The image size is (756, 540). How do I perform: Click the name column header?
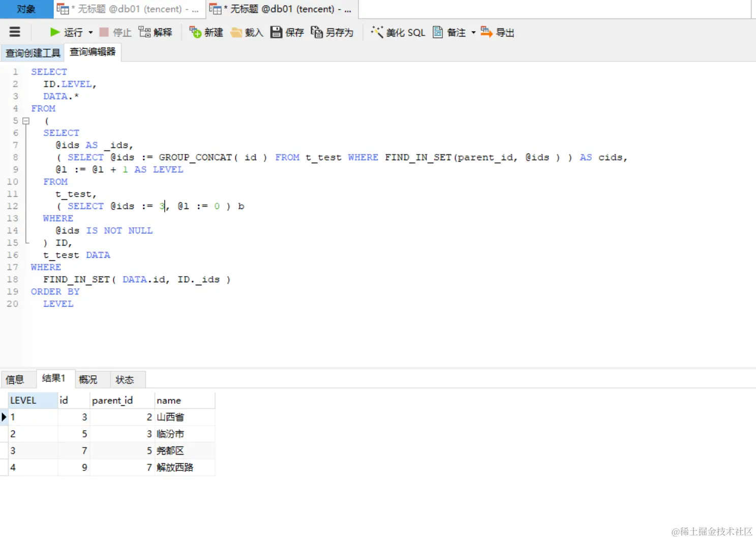(185, 400)
